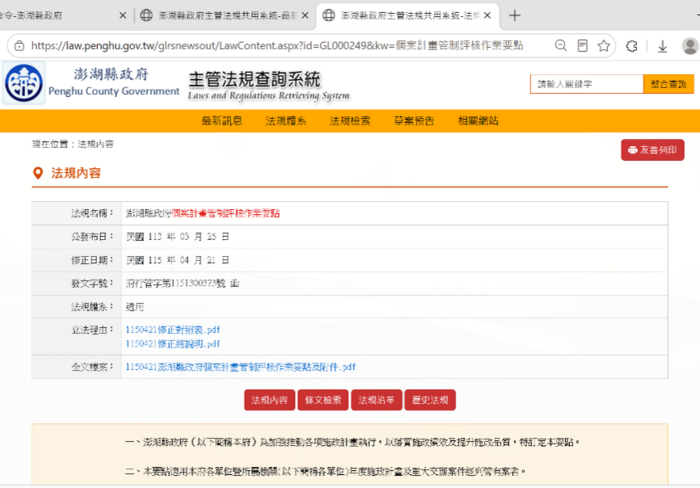Close the first 澎湖縣政府 tab
The image size is (700, 488).
[123, 16]
